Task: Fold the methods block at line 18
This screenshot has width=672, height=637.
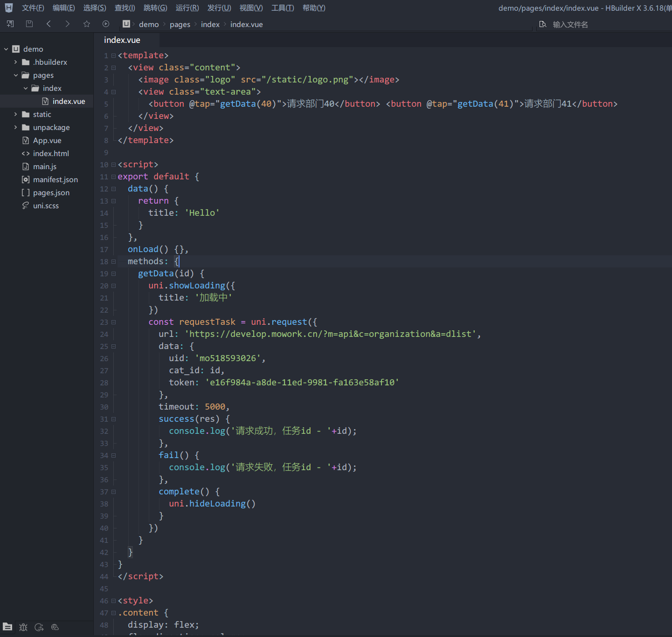Action: (x=113, y=262)
